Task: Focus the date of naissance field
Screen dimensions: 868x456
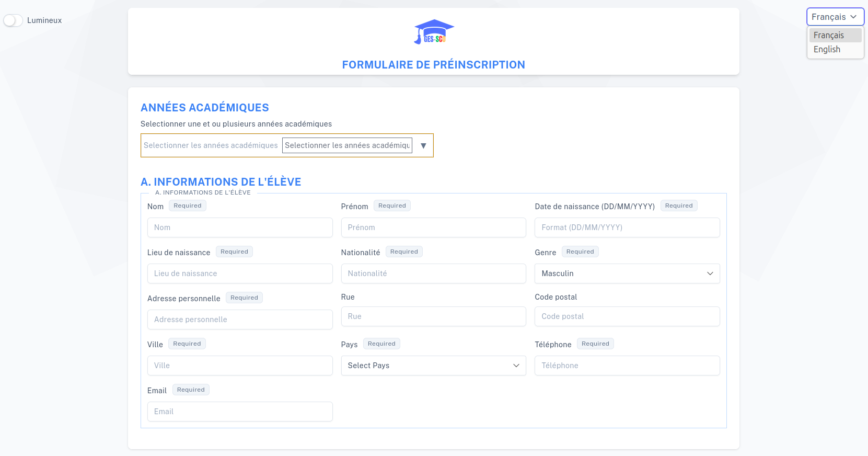Action: pos(627,227)
